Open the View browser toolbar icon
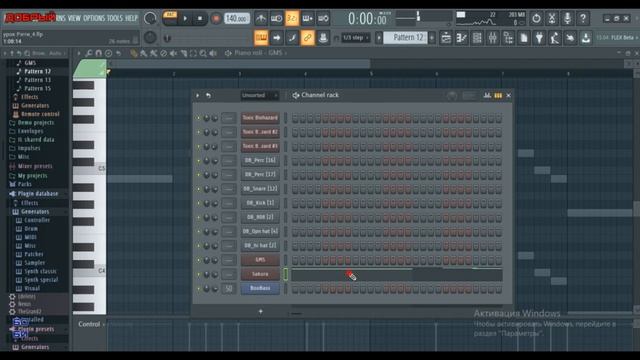This screenshot has width=640, height=360. pos(508,38)
